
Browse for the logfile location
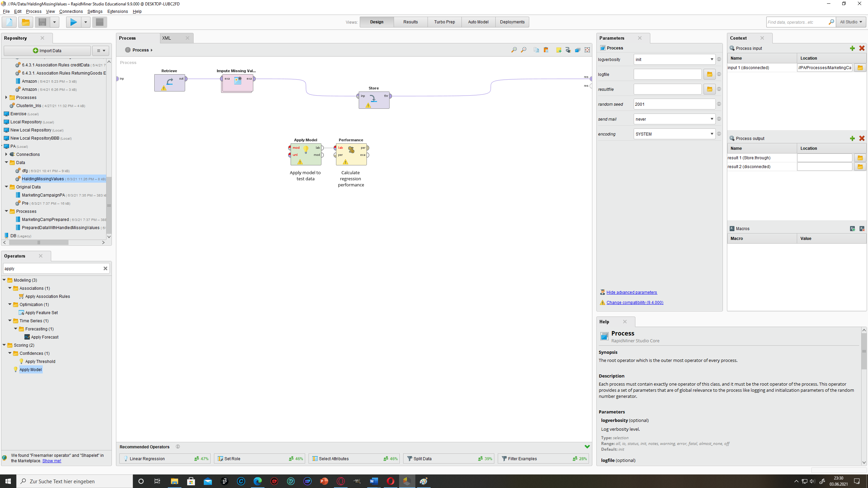coord(709,75)
